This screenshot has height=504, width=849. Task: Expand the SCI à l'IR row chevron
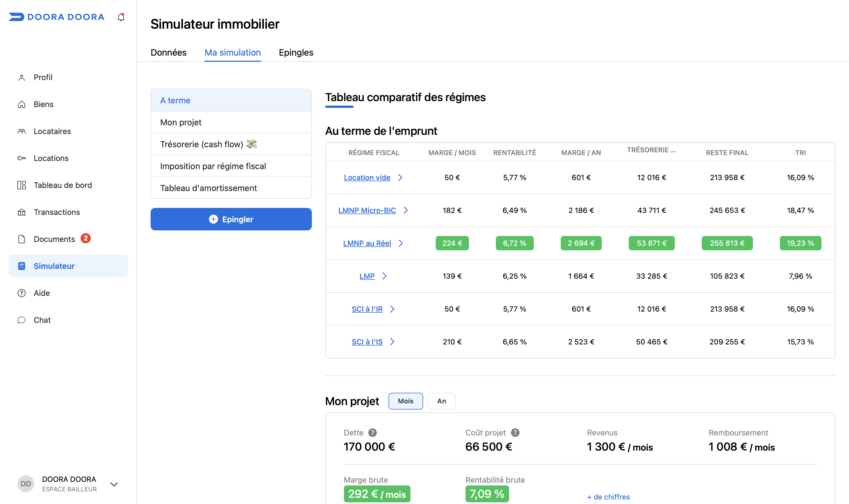click(x=392, y=309)
